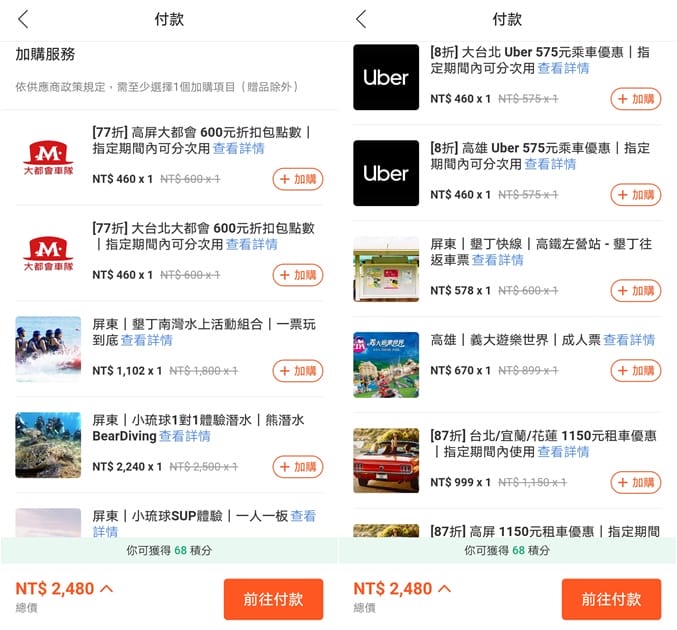Image resolution: width=677 pixels, height=630 pixels.
Task: Open 墾丁快線 bus stop thumbnail
Action: [x=386, y=269]
